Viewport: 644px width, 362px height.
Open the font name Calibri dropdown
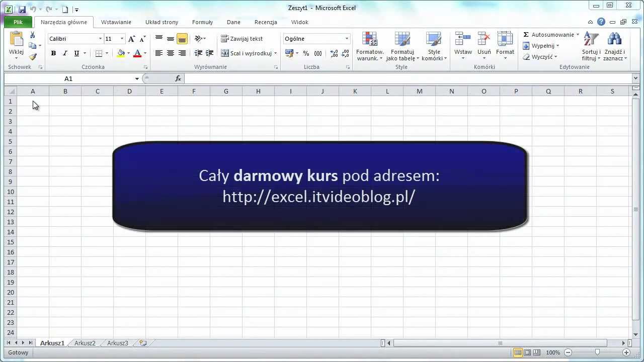tap(100, 39)
